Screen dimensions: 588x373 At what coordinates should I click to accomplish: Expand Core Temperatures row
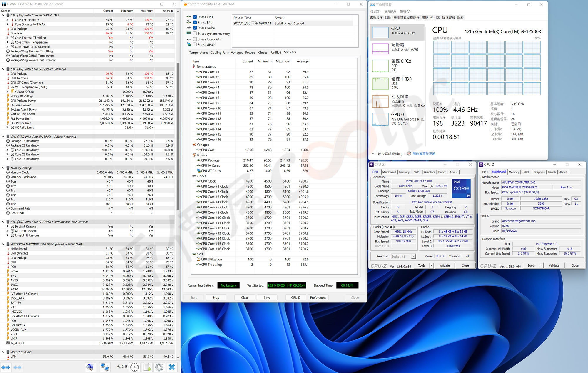pos(8,20)
